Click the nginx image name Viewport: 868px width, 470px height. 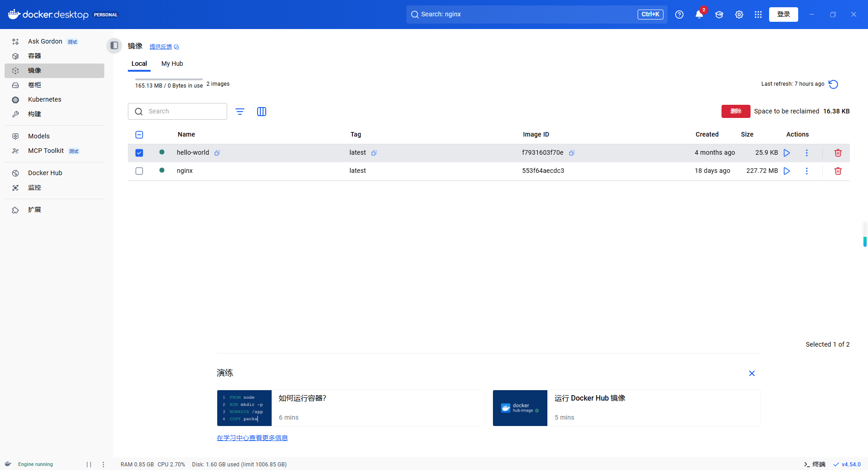(x=185, y=171)
